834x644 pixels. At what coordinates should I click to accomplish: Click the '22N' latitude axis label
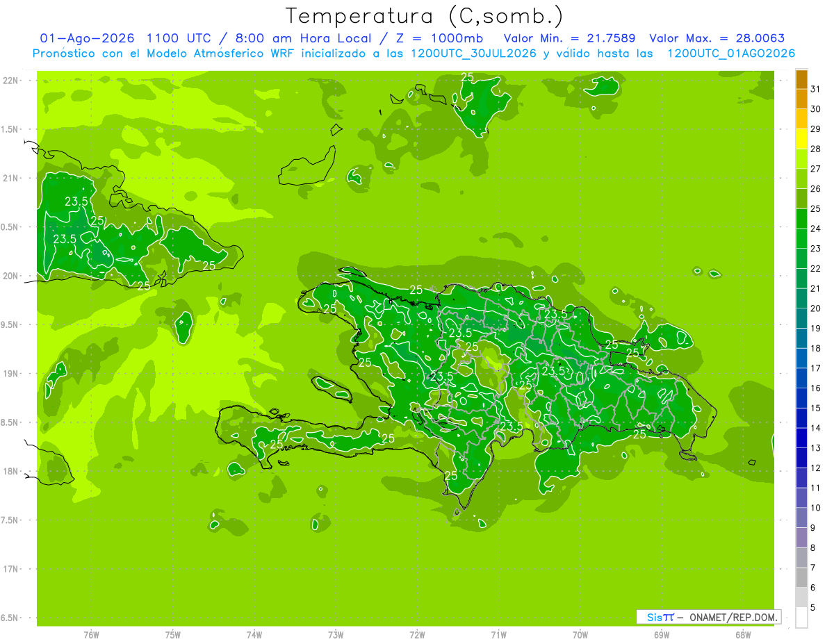pos(11,81)
